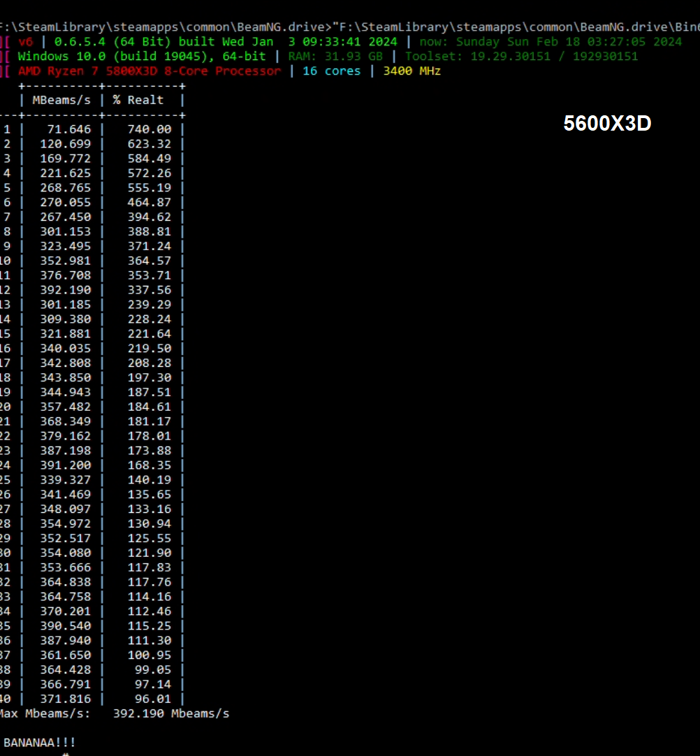Select the '16 cores' text
The image size is (700, 756).
[332, 71]
